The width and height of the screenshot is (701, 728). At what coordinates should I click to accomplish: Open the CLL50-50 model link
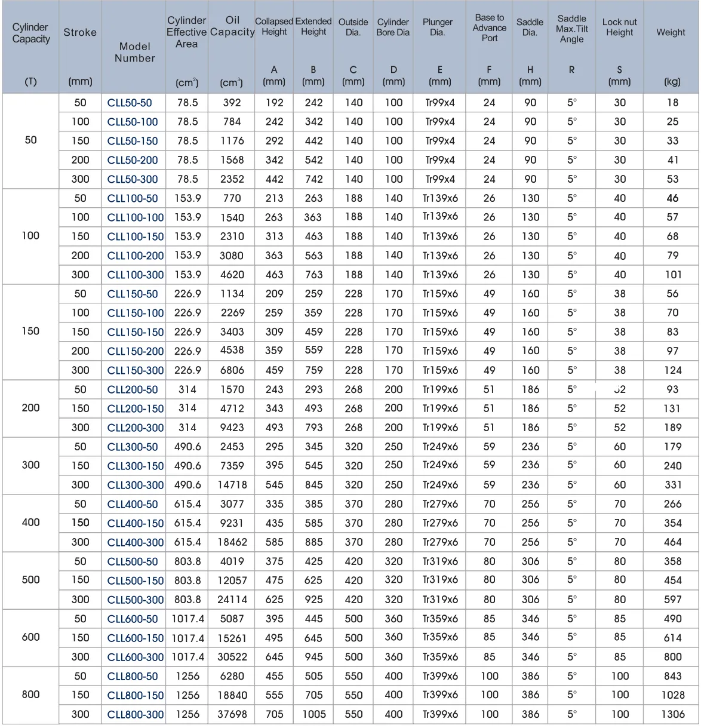click(130, 103)
